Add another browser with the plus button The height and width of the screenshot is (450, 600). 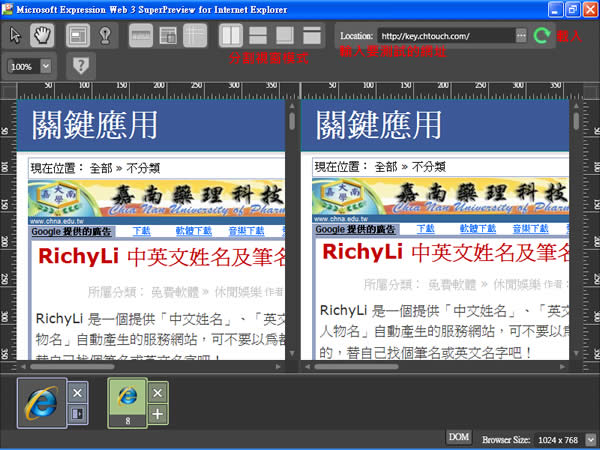point(158,414)
